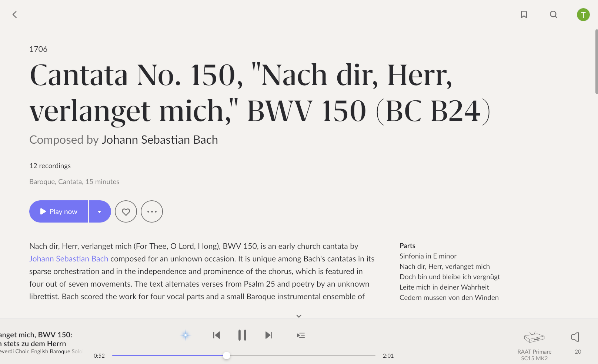Skip to the next track
The width and height of the screenshot is (598, 364).
click(269, 335)
